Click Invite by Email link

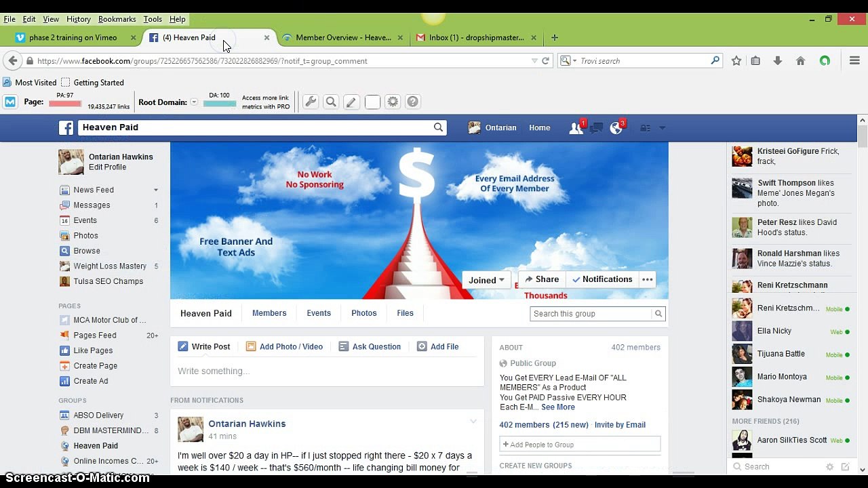coord(620,425)
